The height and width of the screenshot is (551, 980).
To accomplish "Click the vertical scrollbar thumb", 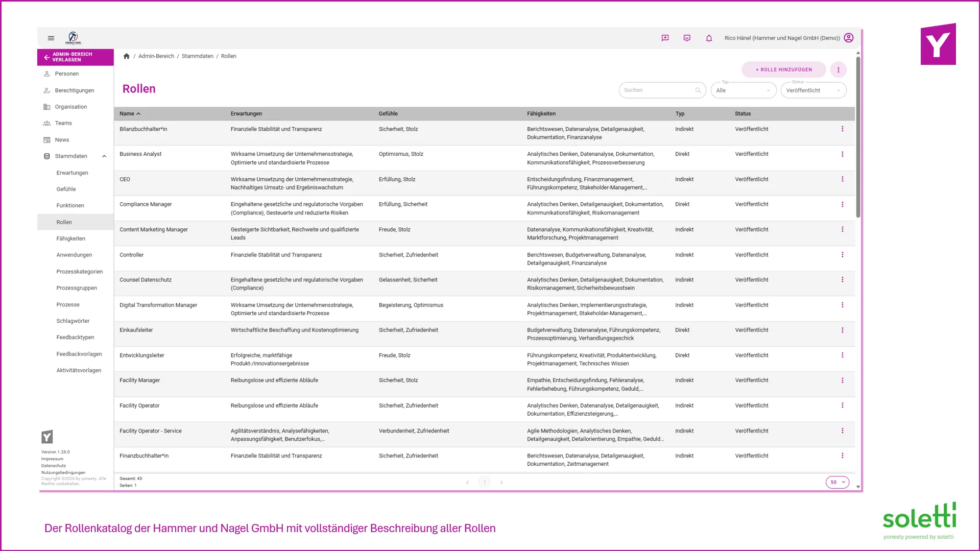I will 858,137.
